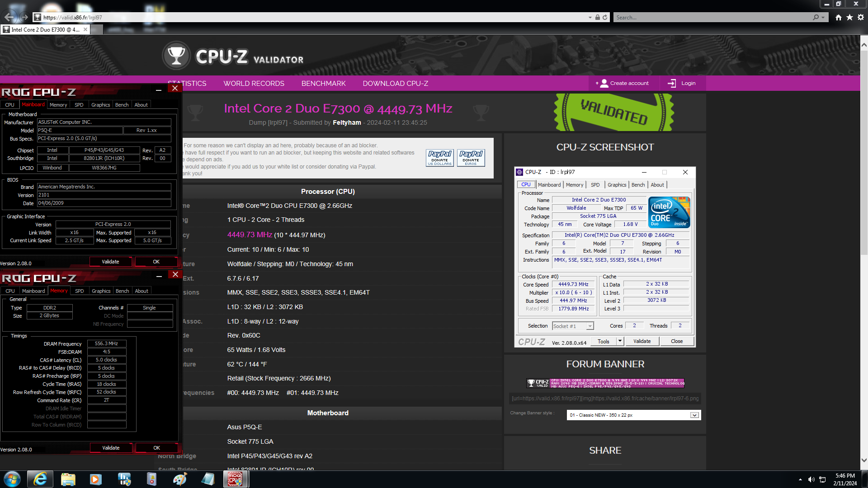Image resolution: width=868 pixels, height=488 pixels.
Task: Open the Internet Explorer Tools gear
Action: (861, 17)
